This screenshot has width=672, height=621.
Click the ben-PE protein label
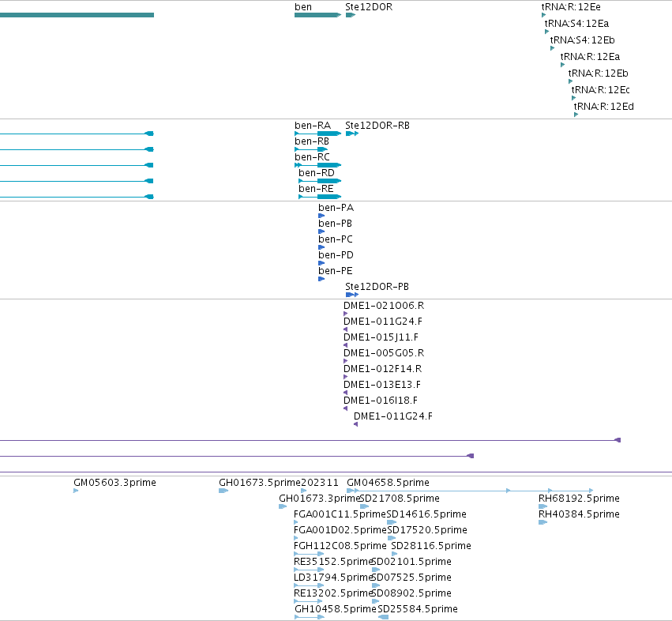(x=335, y=271)
